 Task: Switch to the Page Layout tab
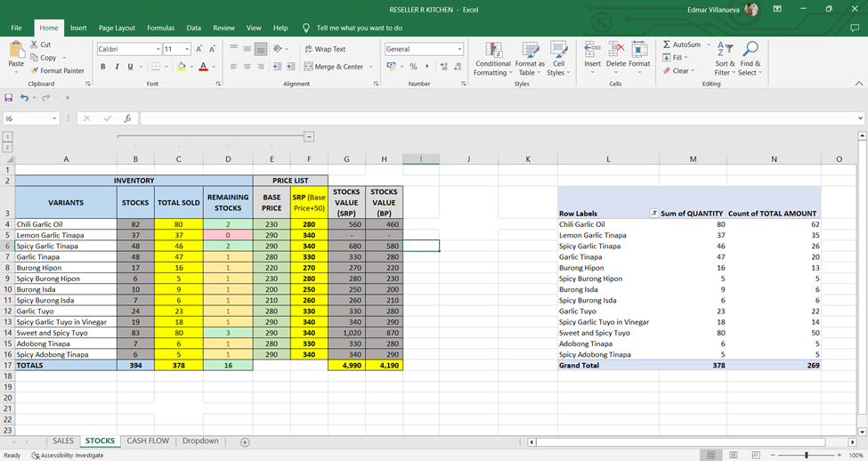pos(117,28)
